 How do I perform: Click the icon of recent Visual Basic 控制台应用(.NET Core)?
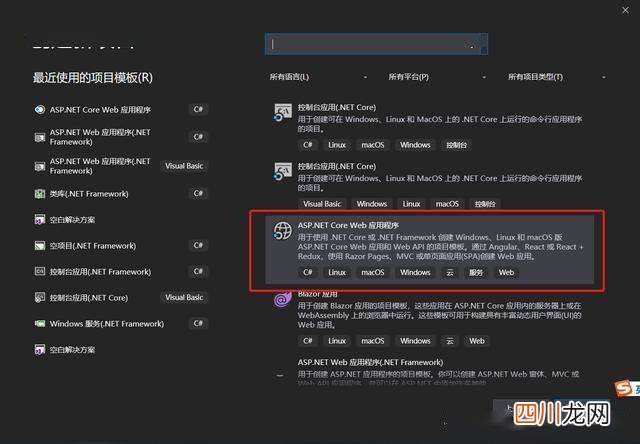(x=40, y=297)
